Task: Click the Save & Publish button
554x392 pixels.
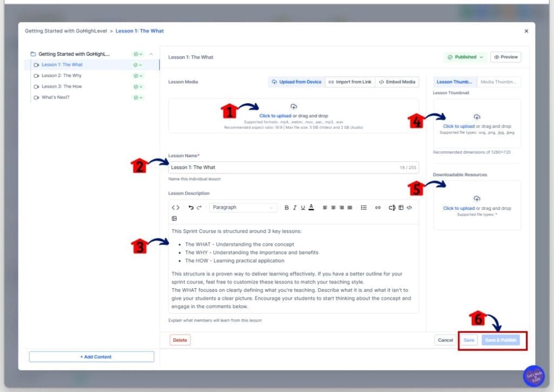Action: pyautogui.click(x=502, y=340)
